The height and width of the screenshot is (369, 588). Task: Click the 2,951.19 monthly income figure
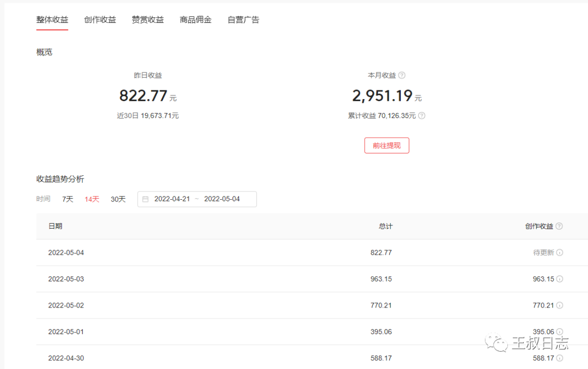click(382, 96)
